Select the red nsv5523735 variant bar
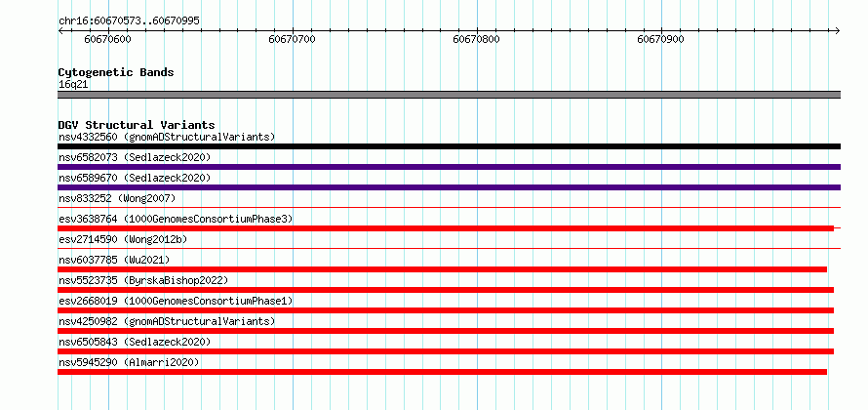868x410 pixels. [446, 290]
